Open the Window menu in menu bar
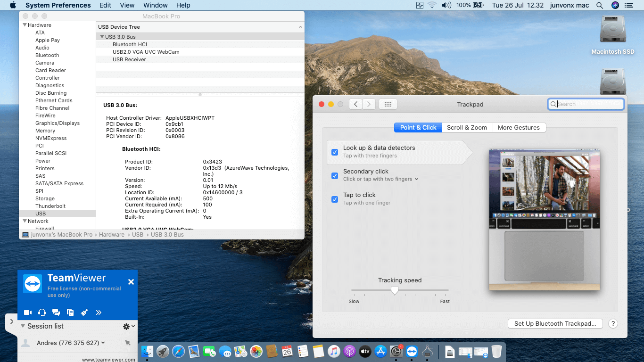The width and height of the screenshot is (644, 362). click(155, 5)
